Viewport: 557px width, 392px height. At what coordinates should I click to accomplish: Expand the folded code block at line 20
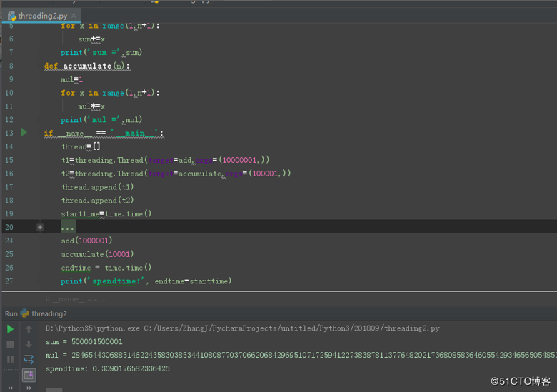(40, 227)
